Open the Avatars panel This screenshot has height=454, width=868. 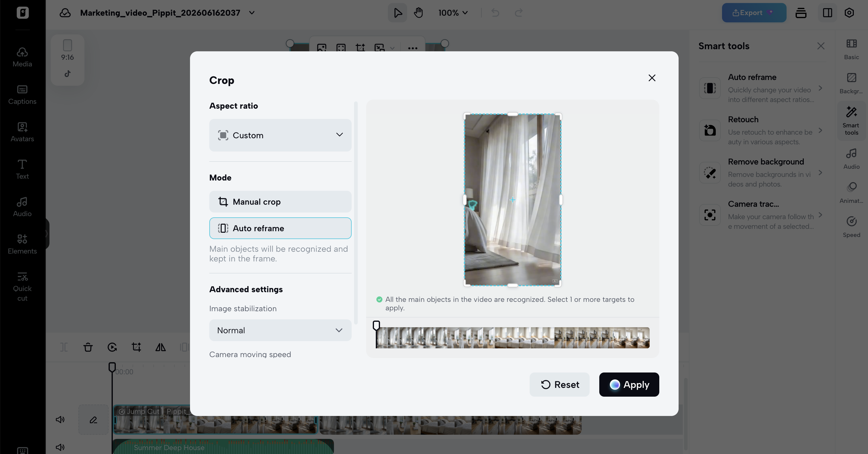click(x=22, y=132)
